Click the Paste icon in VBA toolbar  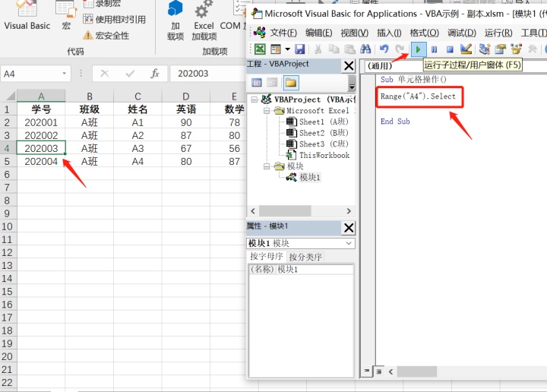click(x=349, y=49)
